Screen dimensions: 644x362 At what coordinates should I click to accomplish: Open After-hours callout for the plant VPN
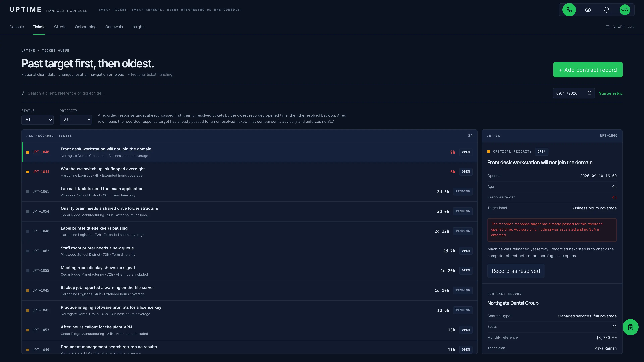(x=250, y=330)
